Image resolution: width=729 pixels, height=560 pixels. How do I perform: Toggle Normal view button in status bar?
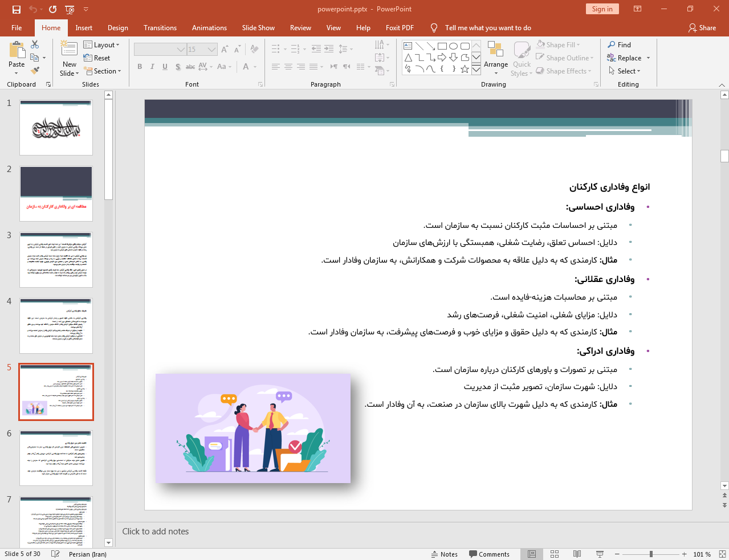tap(531, 554)
